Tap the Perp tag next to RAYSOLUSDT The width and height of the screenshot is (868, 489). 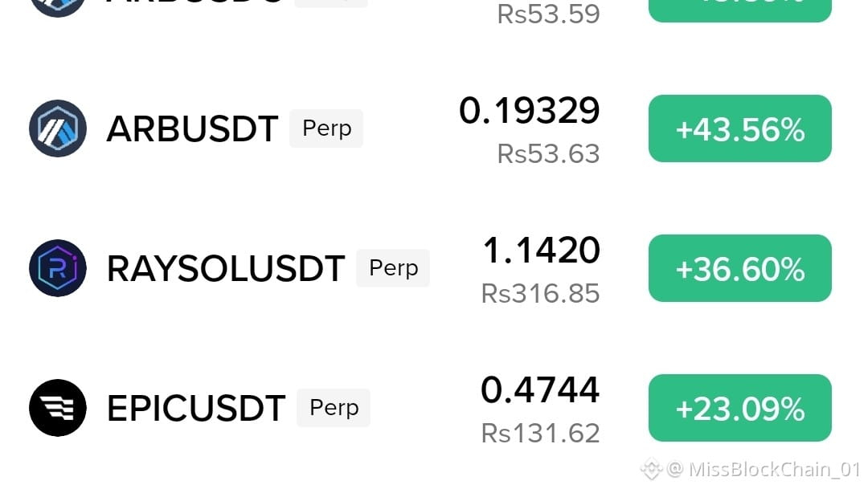(393, 268)
